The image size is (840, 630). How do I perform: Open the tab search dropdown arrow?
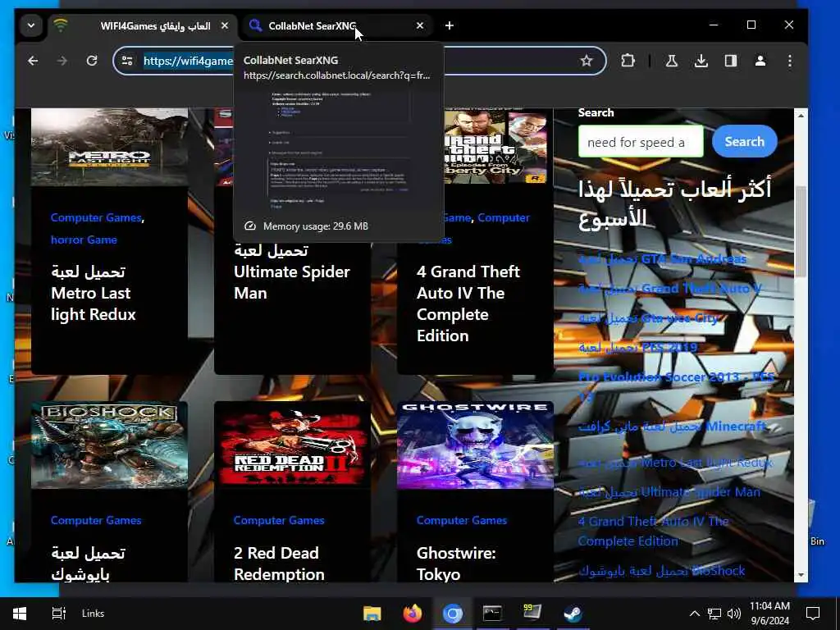tap(31, 25)
